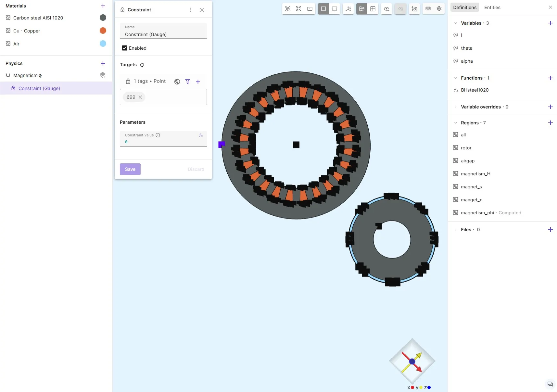Open the chat icon at bottom right
Image resolution: width=557 pixels, height=392 pixels.
[x=550, y=384]
